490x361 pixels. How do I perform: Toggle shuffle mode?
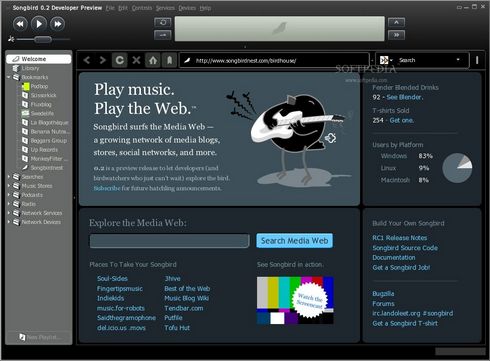point(163,35)
